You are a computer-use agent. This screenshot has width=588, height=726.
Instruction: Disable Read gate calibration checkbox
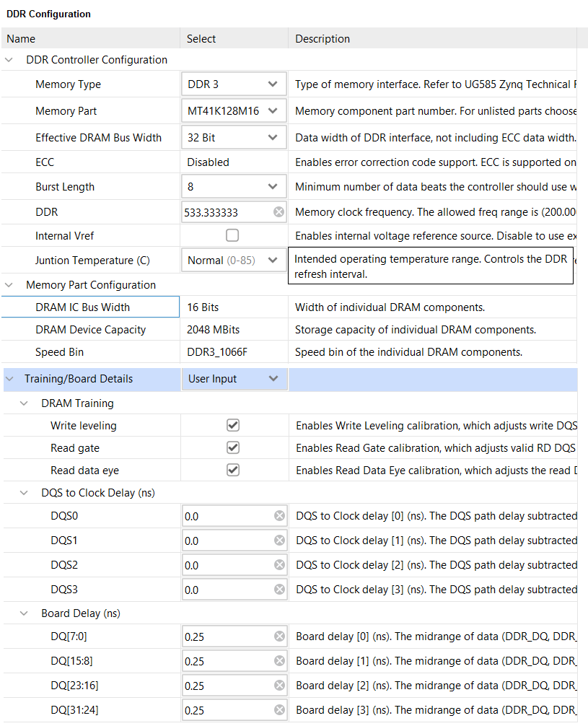tap(232, 448)
